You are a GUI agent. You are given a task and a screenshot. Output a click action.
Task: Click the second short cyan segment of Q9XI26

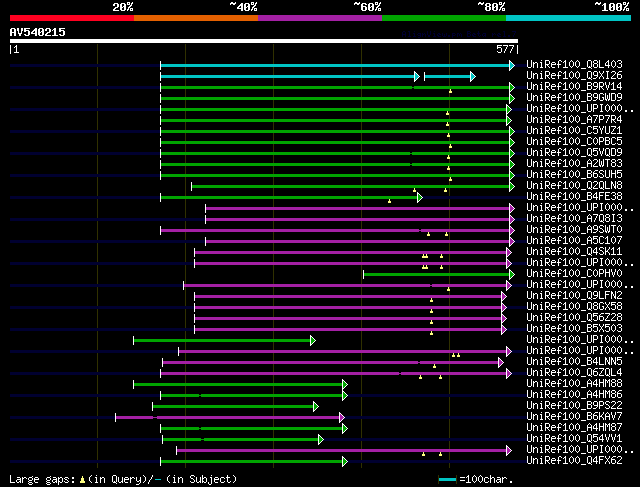click(450, 76)
